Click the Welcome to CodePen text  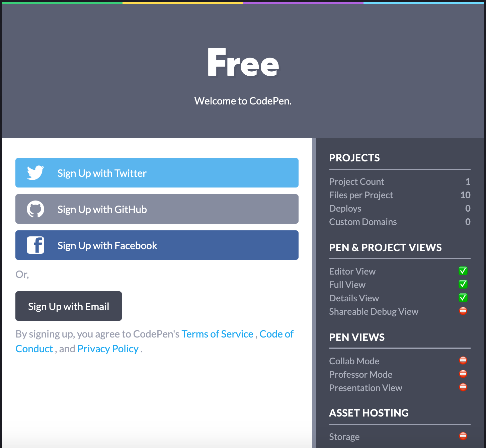pyautogui.click(x=243, y=101)
